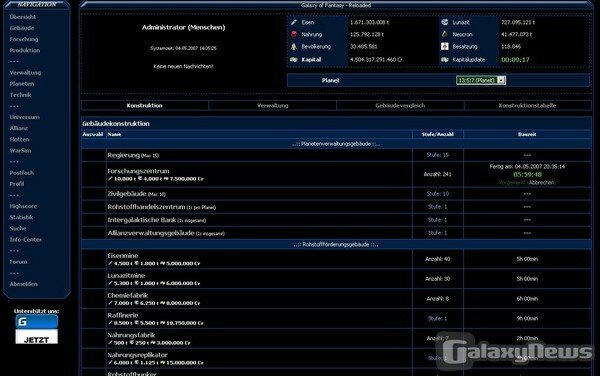Open Gebäude in the navigation sidebar

tap(22, 28)
